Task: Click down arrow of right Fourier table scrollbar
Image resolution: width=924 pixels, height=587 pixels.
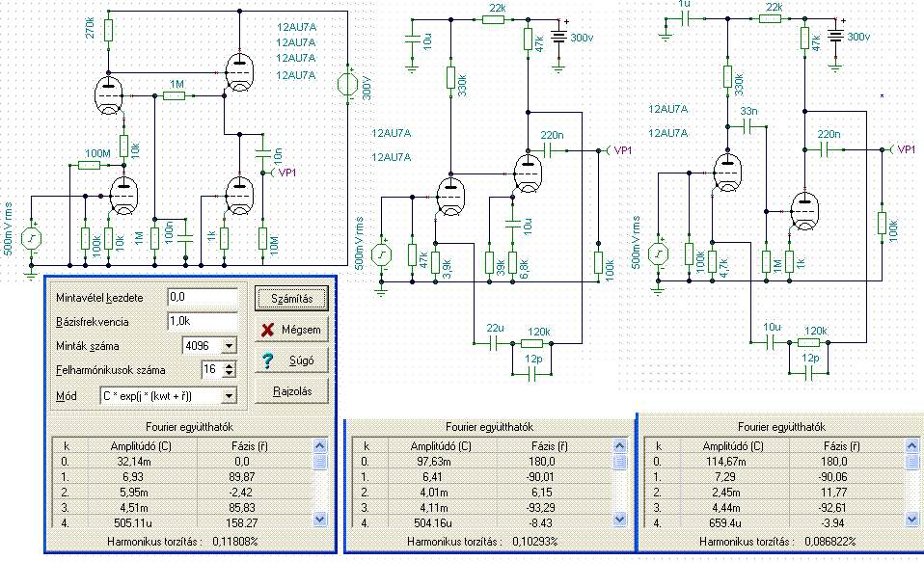Action: click(911, 520)
